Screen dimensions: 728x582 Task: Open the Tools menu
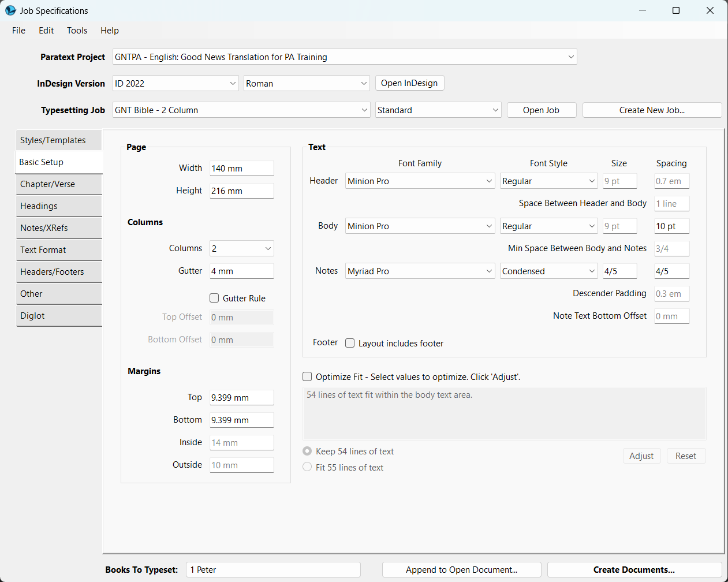point(77,31)
